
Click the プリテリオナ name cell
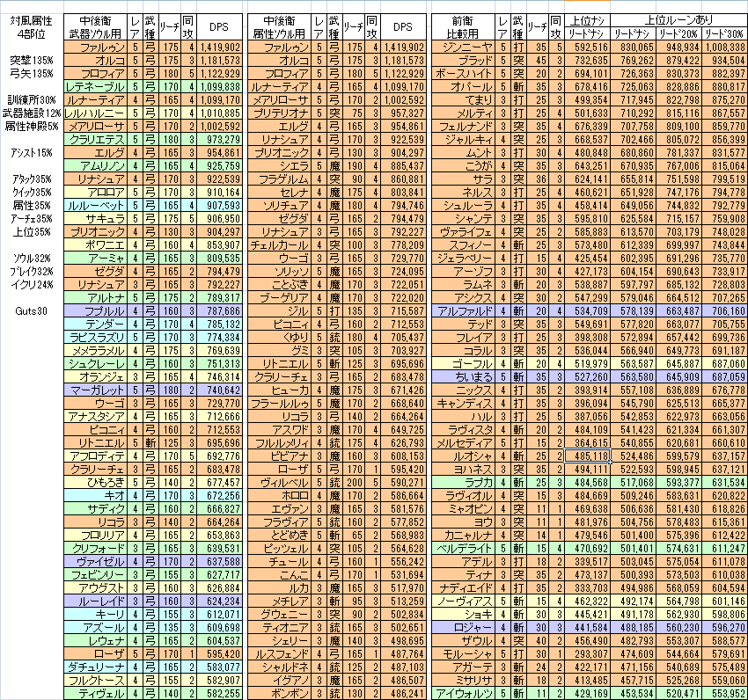(x=280, y=113)
